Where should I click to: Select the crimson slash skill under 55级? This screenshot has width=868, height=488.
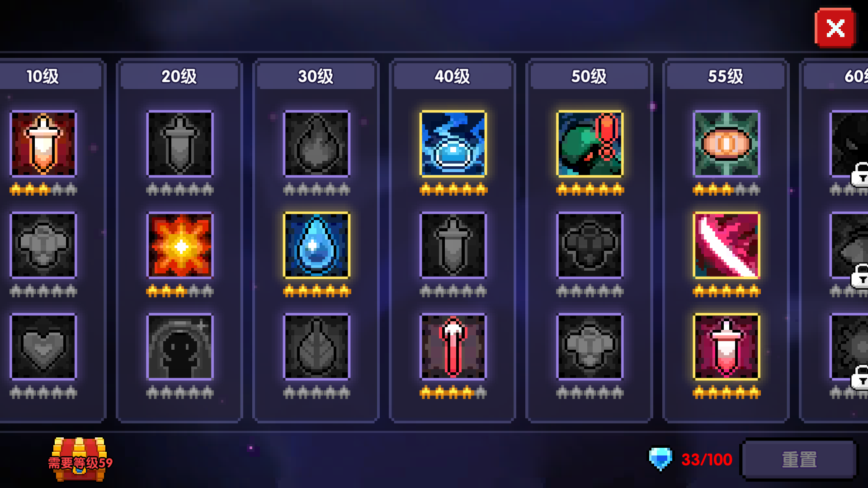726,245
